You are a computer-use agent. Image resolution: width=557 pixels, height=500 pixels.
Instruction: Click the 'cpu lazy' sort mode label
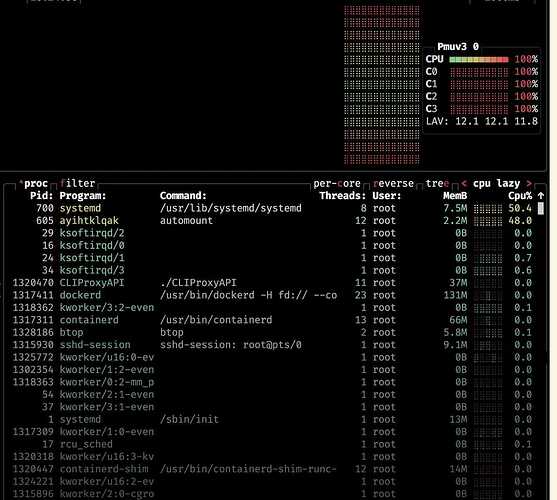point(496,183)
